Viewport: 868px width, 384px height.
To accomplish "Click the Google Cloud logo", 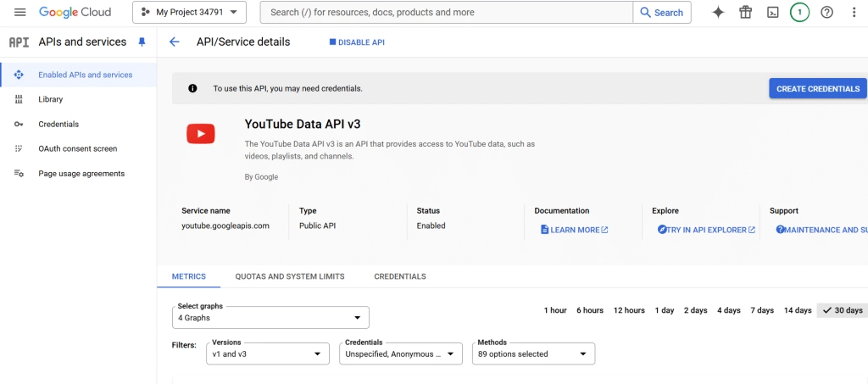I will coord(75,12).
